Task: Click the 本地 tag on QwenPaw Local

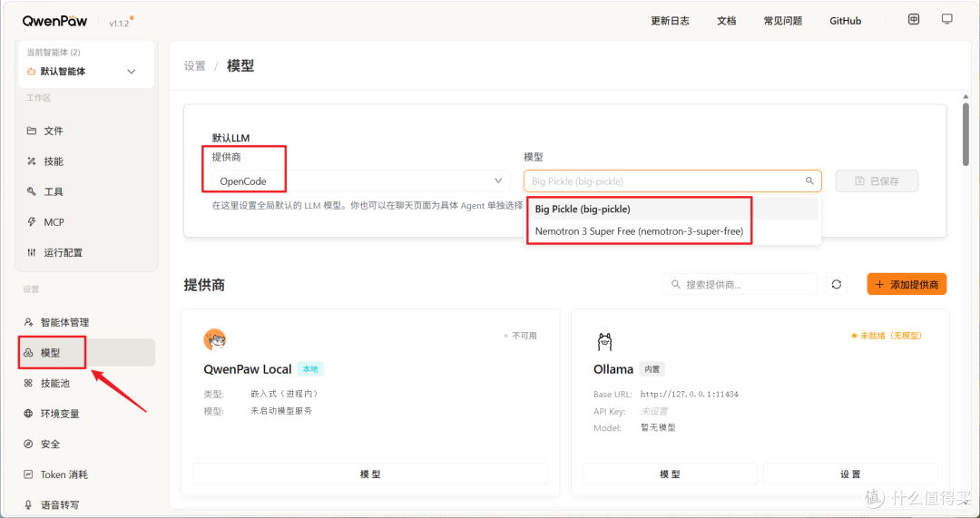Action: click(310, 369)
